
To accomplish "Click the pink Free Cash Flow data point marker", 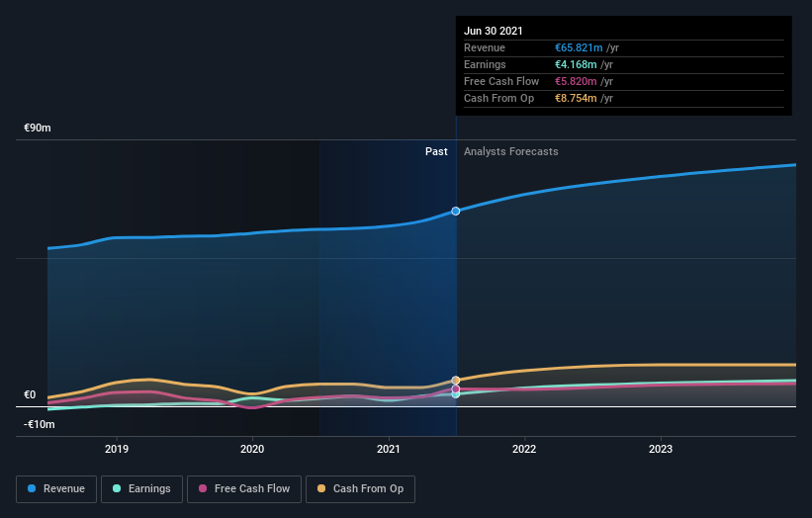I will [455, 389].
